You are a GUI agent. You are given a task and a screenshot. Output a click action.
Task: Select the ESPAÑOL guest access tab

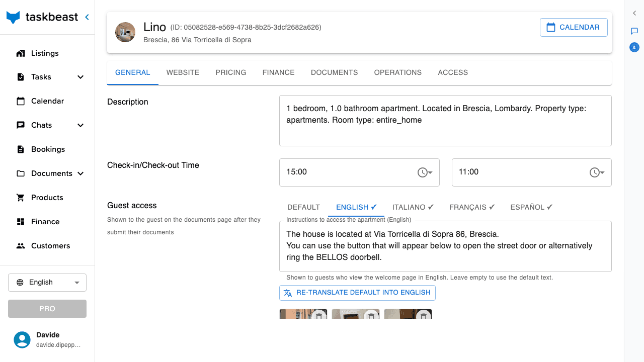(x=531, y=207)
